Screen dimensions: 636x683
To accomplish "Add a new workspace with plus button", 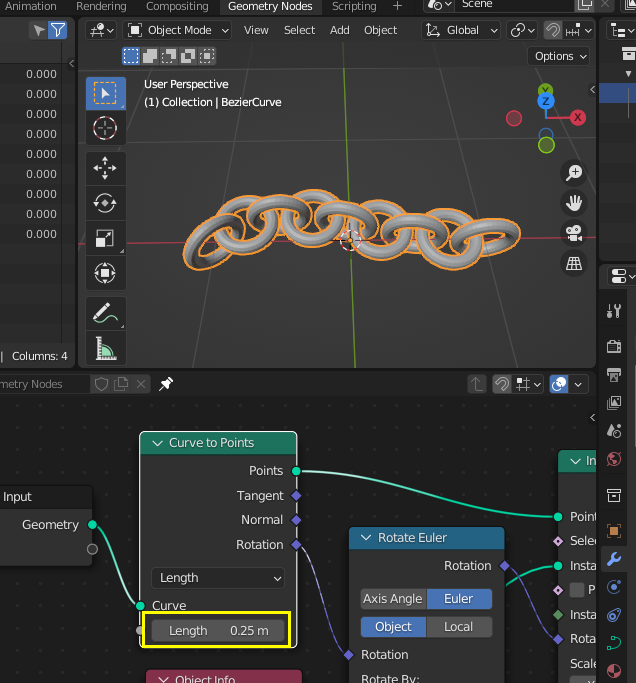I will [x=397, y=6].
